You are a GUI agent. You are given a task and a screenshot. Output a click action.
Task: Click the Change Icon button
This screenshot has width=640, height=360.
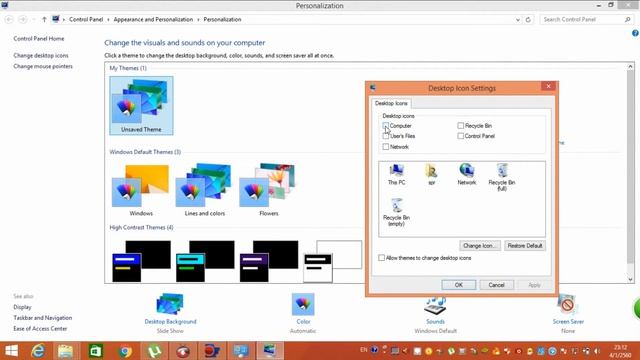(x=479, y=246)
